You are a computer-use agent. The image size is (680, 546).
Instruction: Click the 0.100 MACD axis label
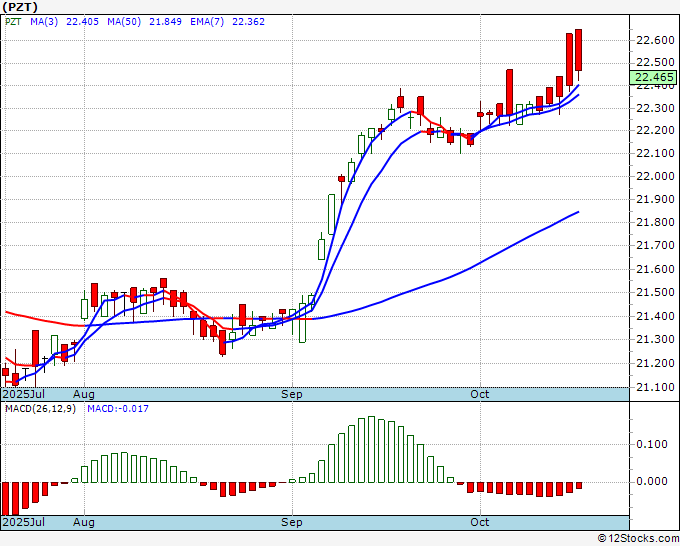(652, 444)
